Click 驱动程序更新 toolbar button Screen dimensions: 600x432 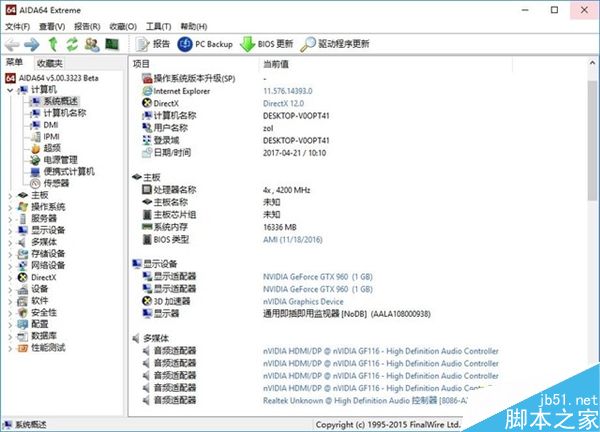coord(335,44)
